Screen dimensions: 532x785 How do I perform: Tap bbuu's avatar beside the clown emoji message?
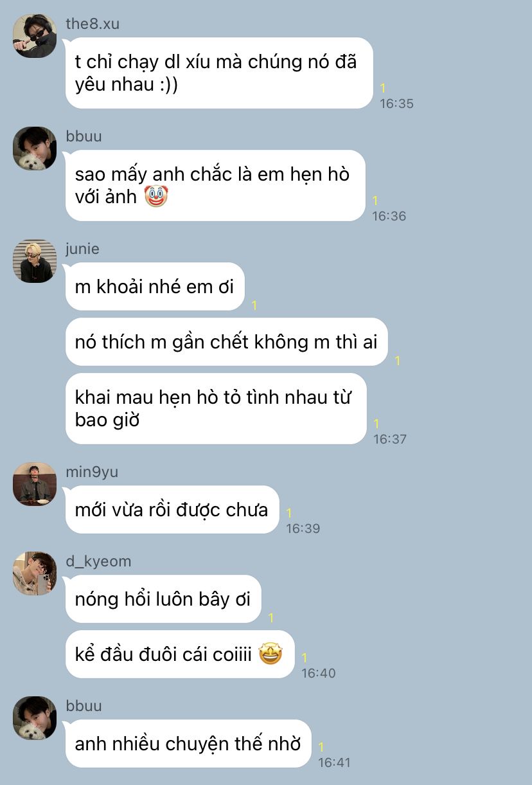point(35,149)
